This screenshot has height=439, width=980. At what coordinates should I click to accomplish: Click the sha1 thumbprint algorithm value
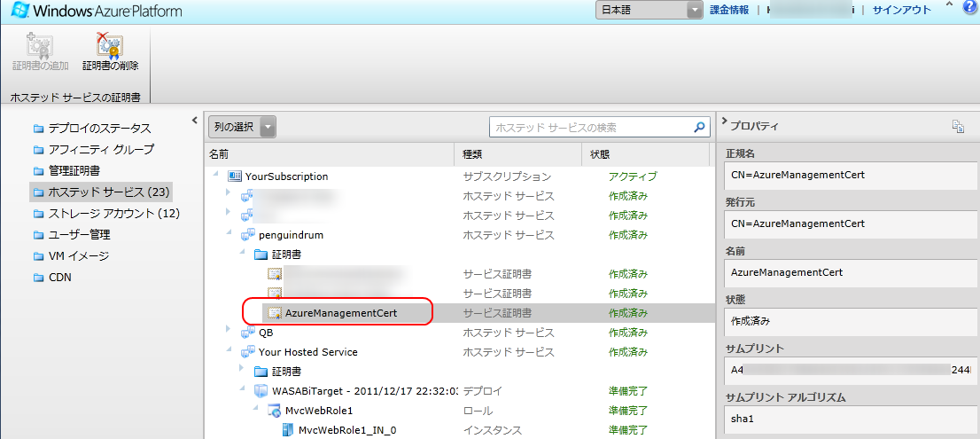coord(850,419)
